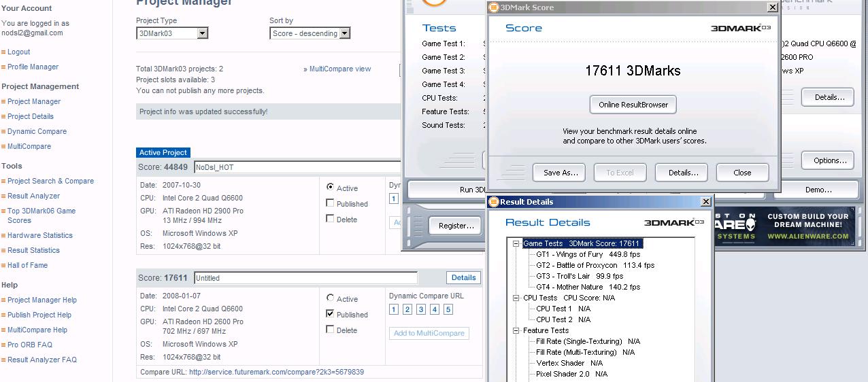Select GT2 - Battle of Proxycon row
The height and width of the screenshot is (382, 868).
tap(595, 265)
